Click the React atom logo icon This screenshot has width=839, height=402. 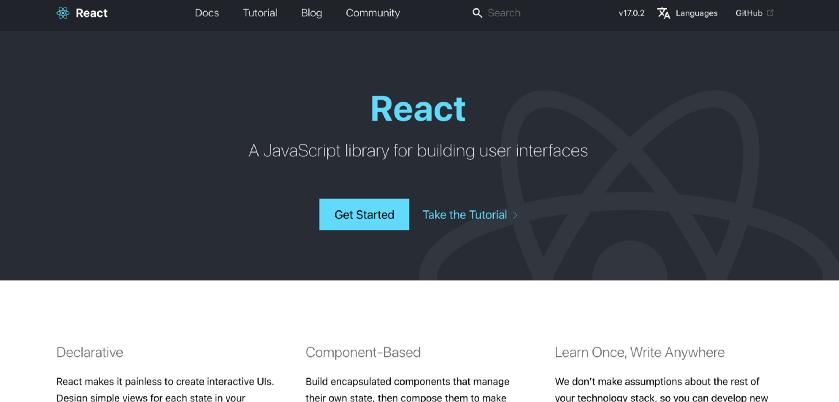[x=63, y=13]
